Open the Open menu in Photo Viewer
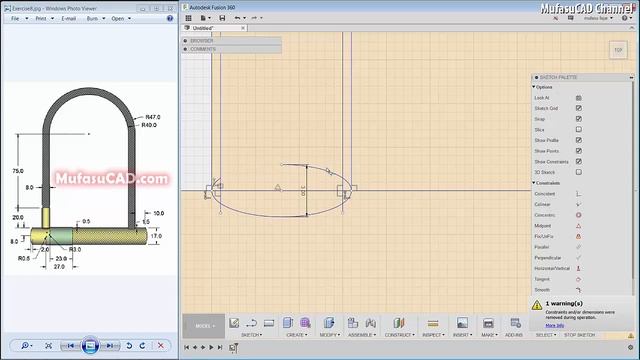The width and height of the screenshot is (640, 360). (121, 18)
